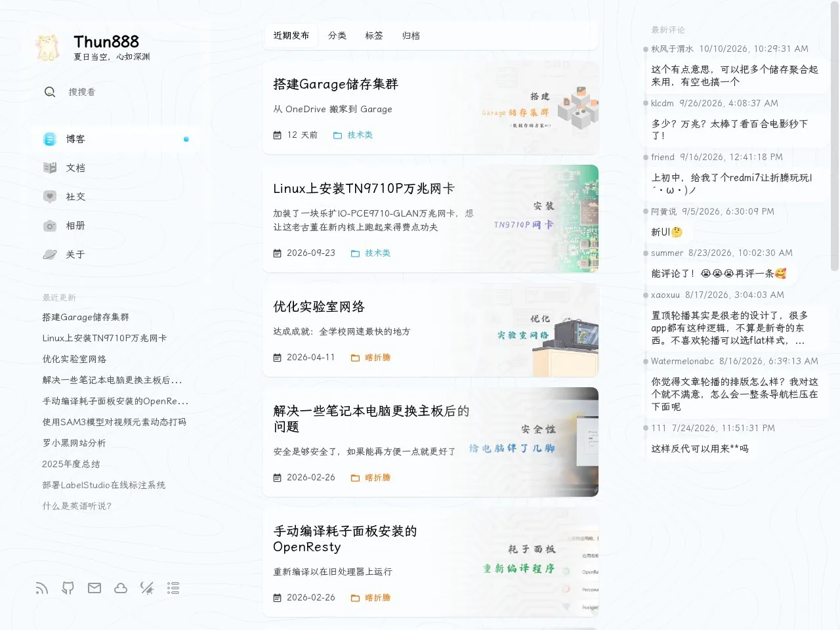Click the cat avatar image

click(49, 47)
